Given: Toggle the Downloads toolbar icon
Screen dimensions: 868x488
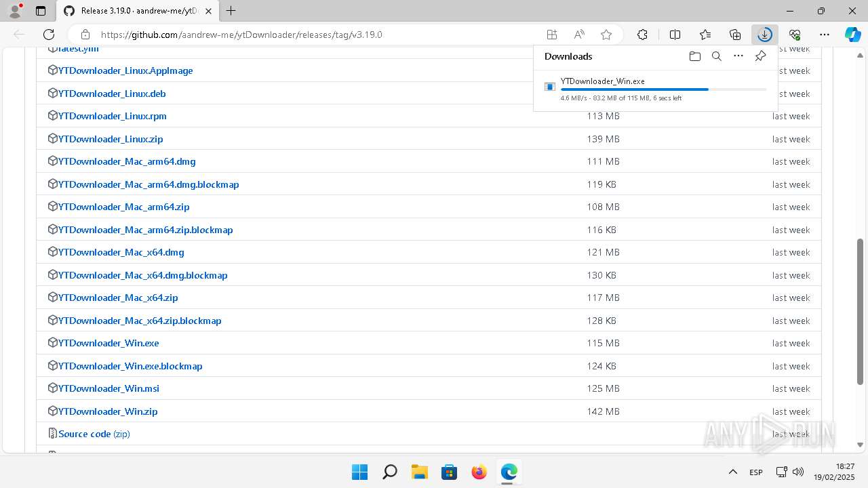Looking at the screenshot, I should [765, 35].
